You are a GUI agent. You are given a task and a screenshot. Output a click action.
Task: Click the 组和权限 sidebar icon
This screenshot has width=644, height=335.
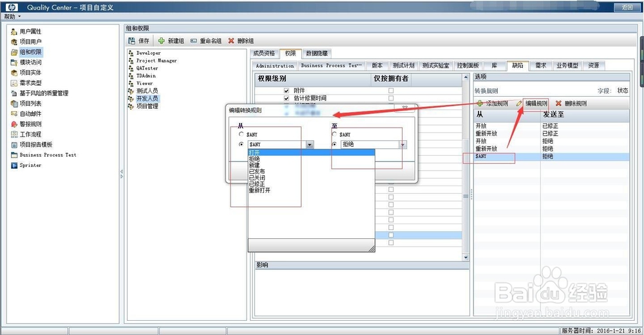click(14, 52)
